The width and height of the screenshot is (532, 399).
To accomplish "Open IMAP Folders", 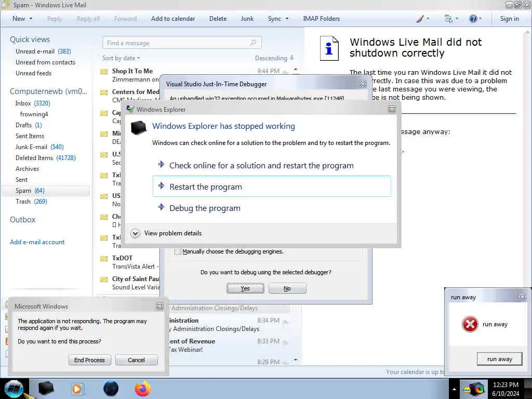I will coord(321,19).
